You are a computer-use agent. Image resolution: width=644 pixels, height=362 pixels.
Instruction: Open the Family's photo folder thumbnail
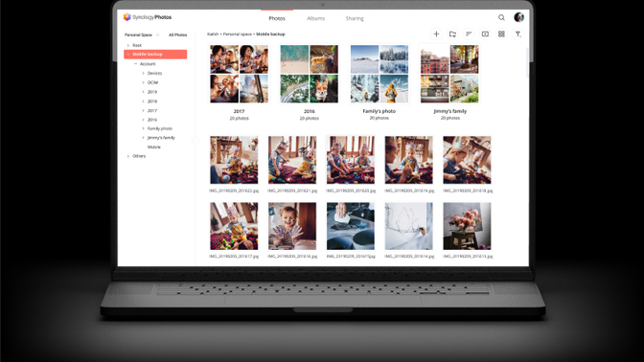(x=379, y=74)
